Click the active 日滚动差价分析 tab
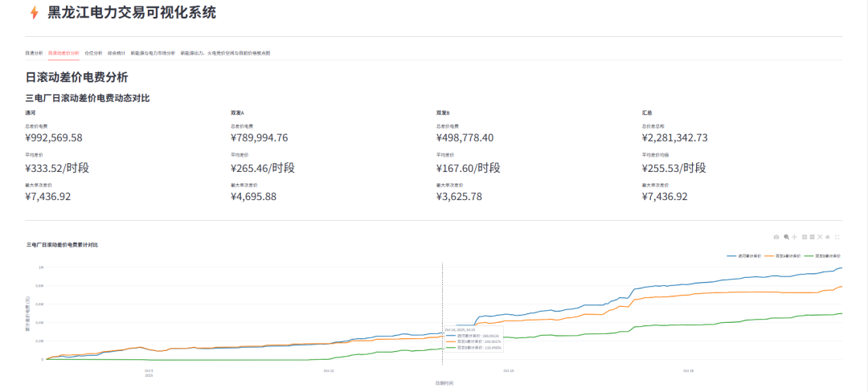The image size is (868, 392). point(63,53)
